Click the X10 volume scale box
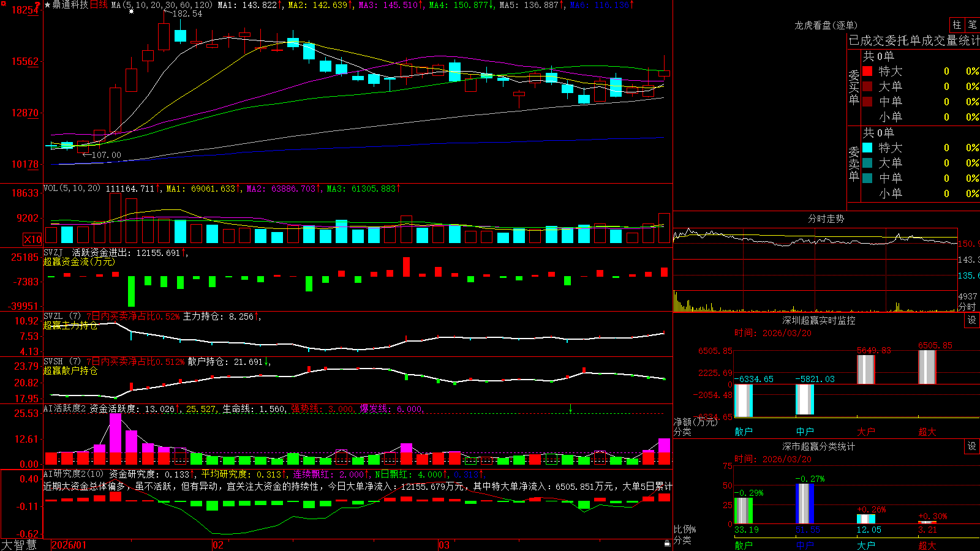The height and width of the screenshot is (551, 980). point(32,239)
